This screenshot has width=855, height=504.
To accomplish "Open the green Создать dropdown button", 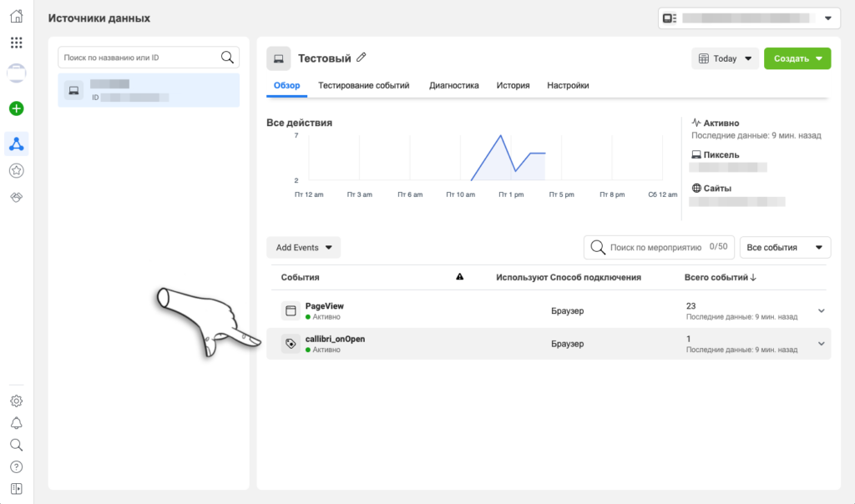I will pos(797,58).
